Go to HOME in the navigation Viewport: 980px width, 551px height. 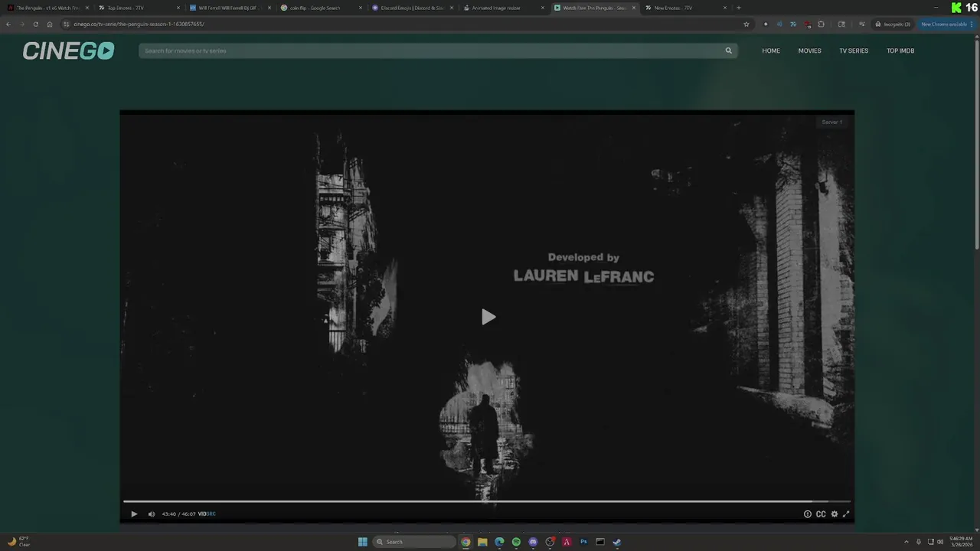click(x=771, y=51)
